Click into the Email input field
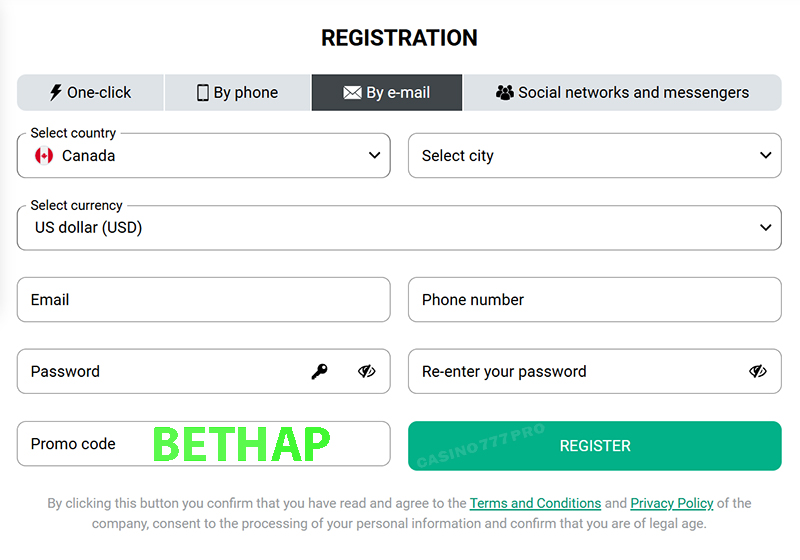Image resolution: width=800 pixels, height=560 pixels. pos(203,300)
